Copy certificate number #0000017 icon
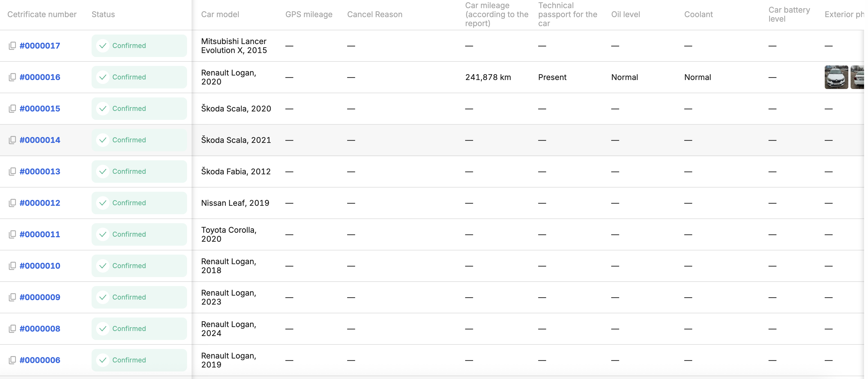Screen dimensions: 868x379 [x=12, y=46]
